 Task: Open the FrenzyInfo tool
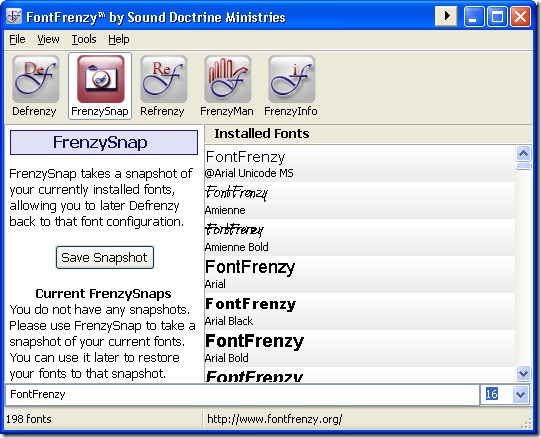coord(291,86)
